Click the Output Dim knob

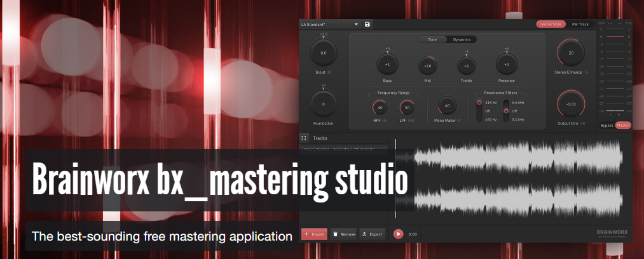pyautogui.click(x=571, y=104)
